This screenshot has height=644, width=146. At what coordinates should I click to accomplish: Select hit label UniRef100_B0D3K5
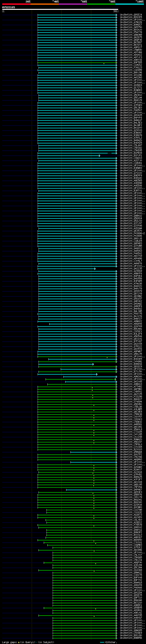[x=131, y=359]
